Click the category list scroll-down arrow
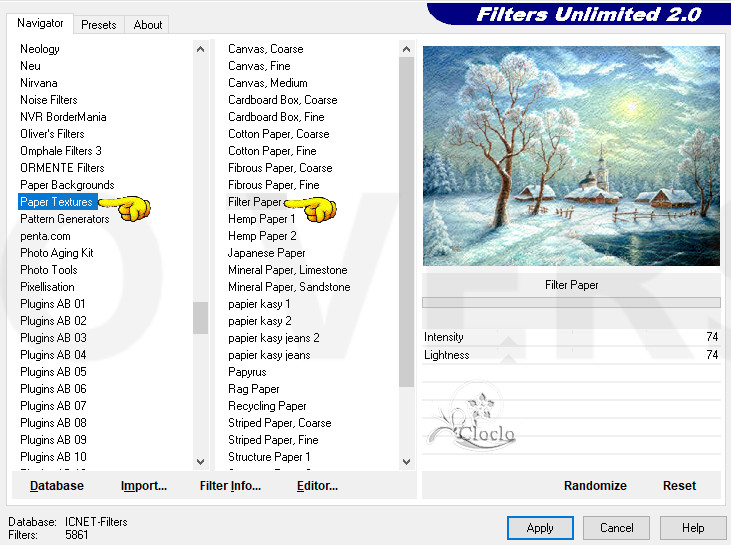The width and height of the screenshot is (731, 545). point(200,462)
